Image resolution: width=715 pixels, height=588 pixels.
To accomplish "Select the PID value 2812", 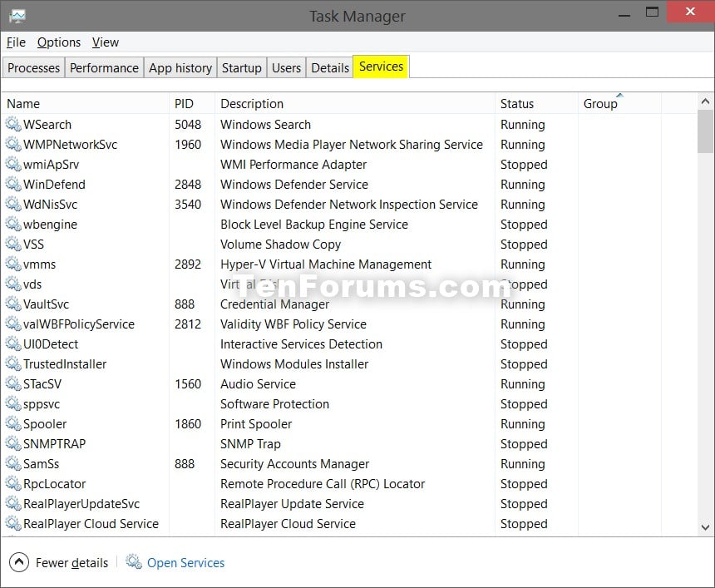I will [187, 324].
